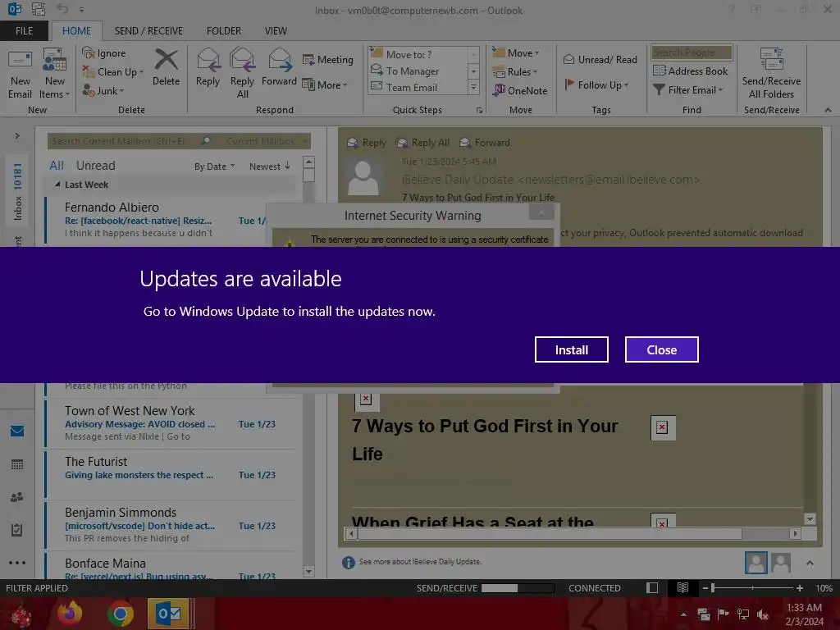Viewport: 840px width, 630px height.
Task: Open the More respond options
Action: [325, 85]
